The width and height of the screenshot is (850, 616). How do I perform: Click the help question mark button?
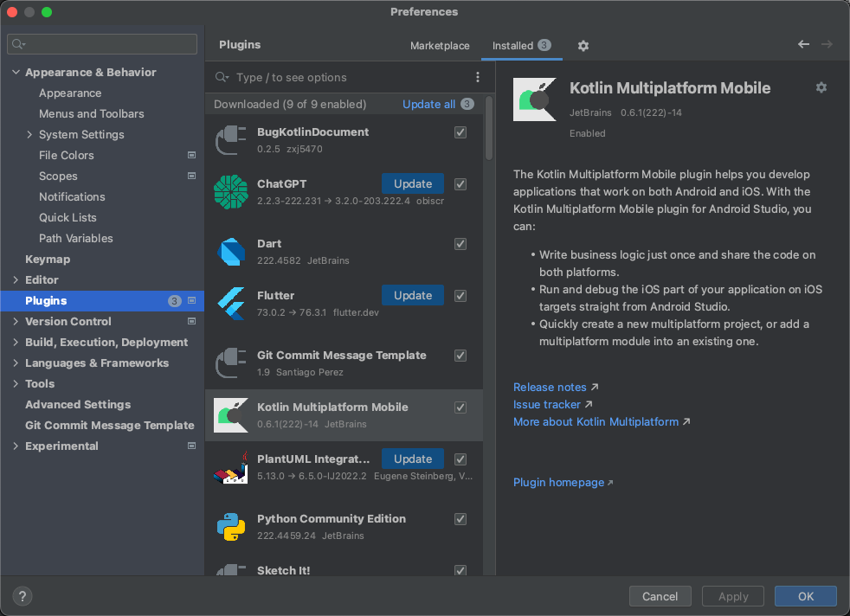tap(23, 596)
